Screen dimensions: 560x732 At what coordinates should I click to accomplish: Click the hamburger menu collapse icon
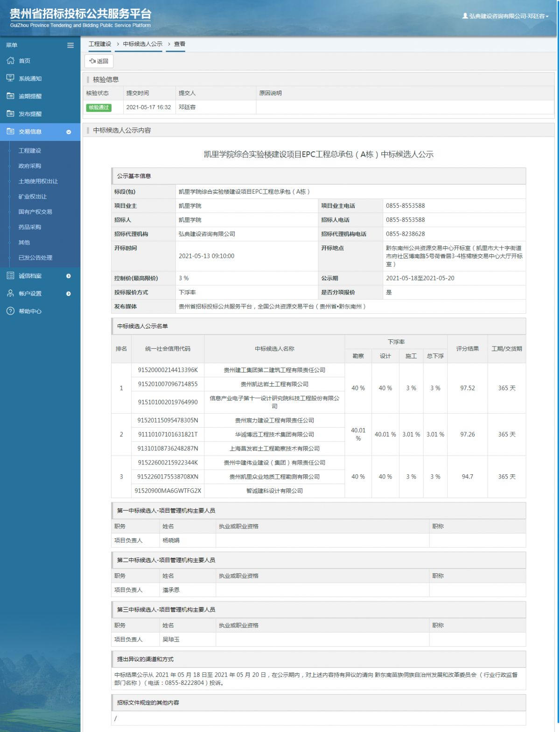pos(70,45)
